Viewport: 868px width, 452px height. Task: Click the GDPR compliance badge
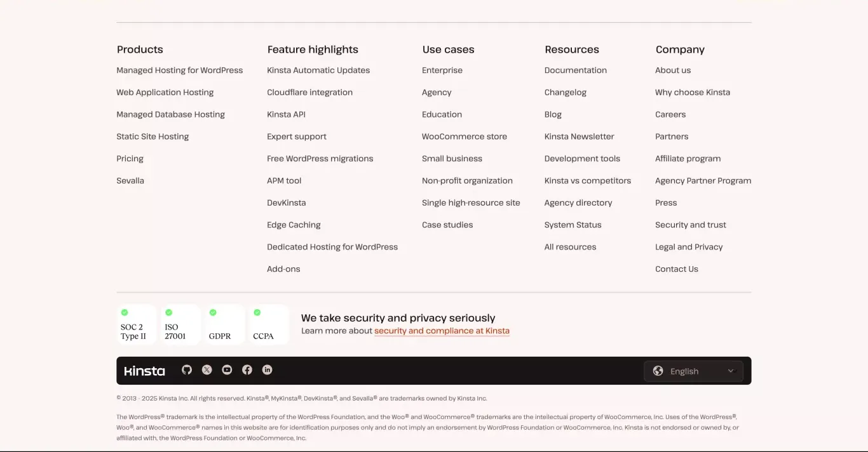tap(225, 324)
